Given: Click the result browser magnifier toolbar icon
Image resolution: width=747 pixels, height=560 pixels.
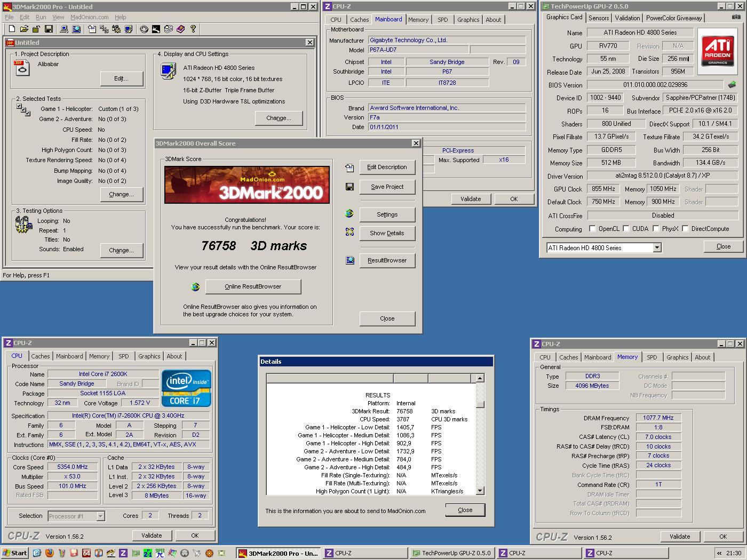Looking at the screenshot, I should tap(76, 29).
